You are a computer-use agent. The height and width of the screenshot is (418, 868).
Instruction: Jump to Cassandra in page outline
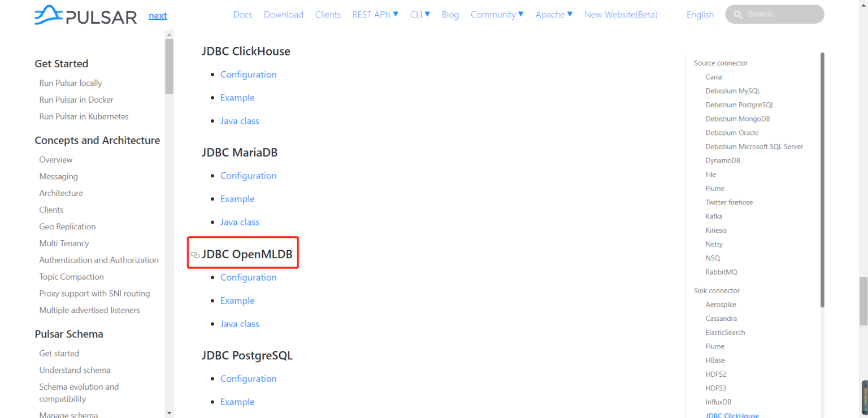tap(721, 319)
